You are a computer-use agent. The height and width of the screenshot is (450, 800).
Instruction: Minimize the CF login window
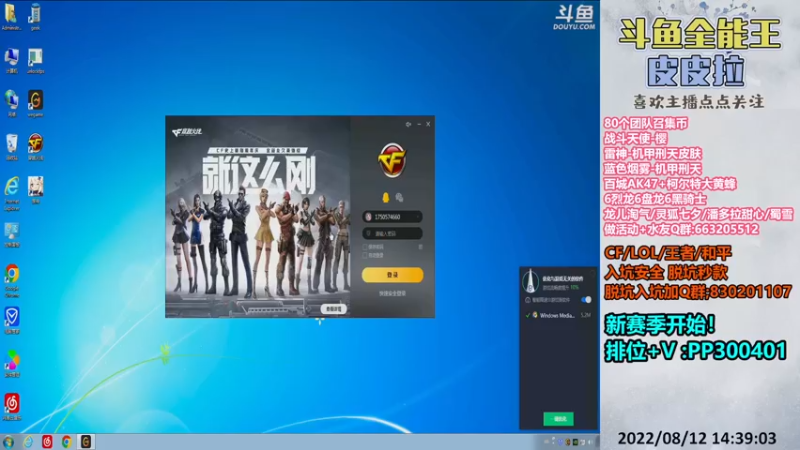point(419,124)
